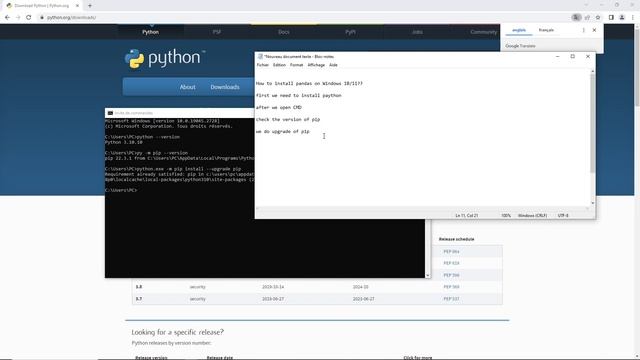Image resolution: width=640 pixels, height=360 pixels.
Task: Click the Windows (CRLF) status bar entry
Action: click(x=532, y=215)
